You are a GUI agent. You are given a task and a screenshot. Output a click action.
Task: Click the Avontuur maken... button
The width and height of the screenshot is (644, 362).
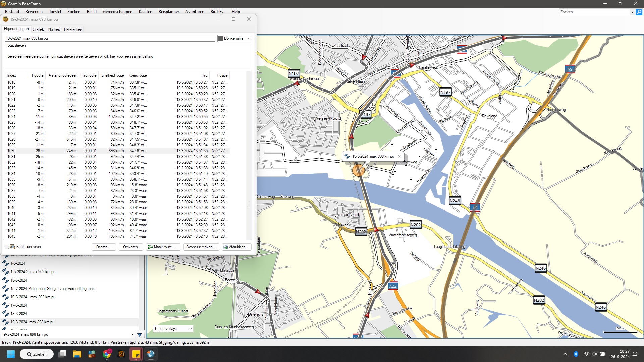(x=201, y=247)
